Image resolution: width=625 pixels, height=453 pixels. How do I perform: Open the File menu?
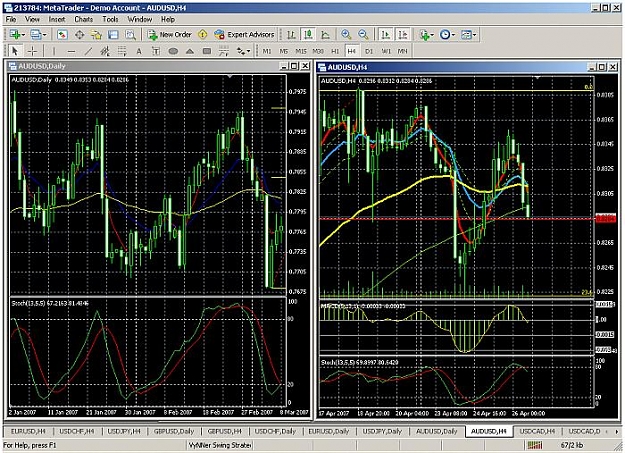click(x=11, y=19)
